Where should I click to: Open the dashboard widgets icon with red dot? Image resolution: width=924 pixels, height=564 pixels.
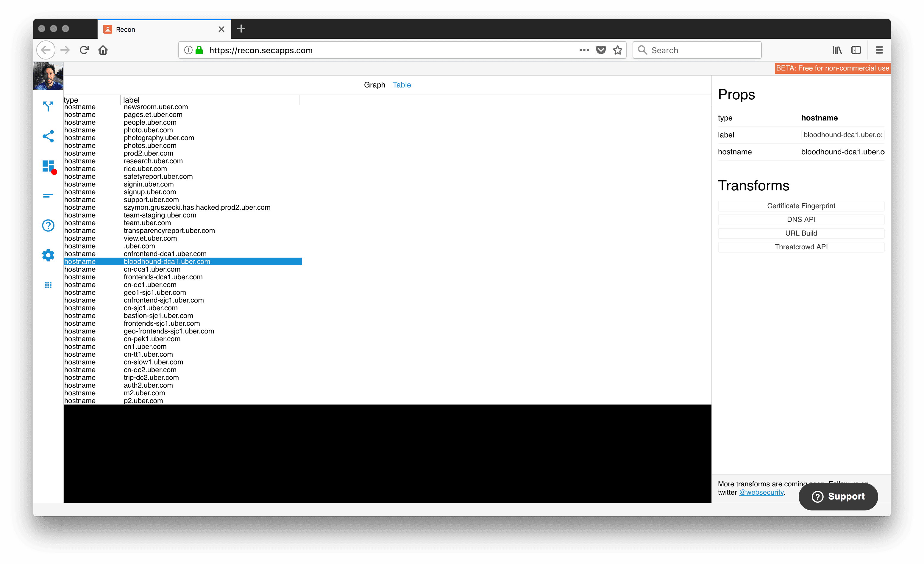coord(49,166)
